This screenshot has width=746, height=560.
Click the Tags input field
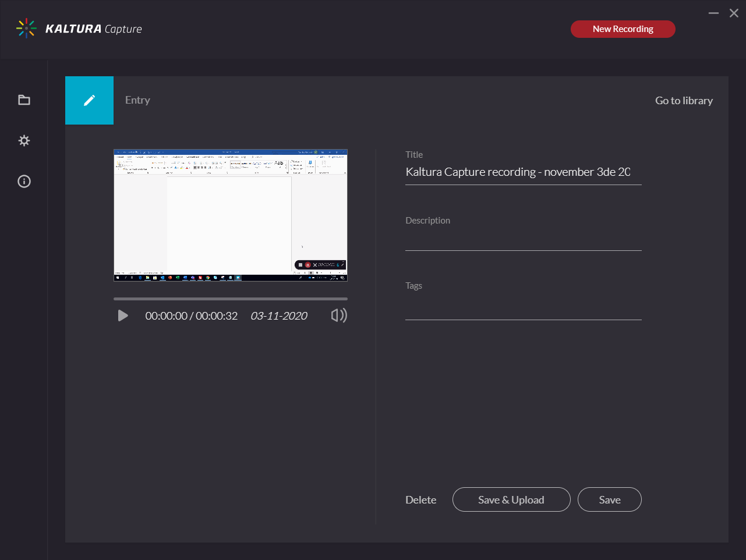click(523, 308)
